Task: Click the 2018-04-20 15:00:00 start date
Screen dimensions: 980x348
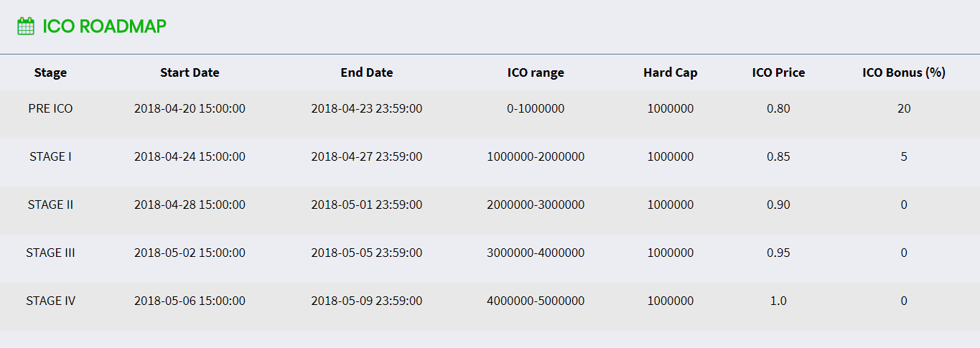Action: (x=190, y=109)
